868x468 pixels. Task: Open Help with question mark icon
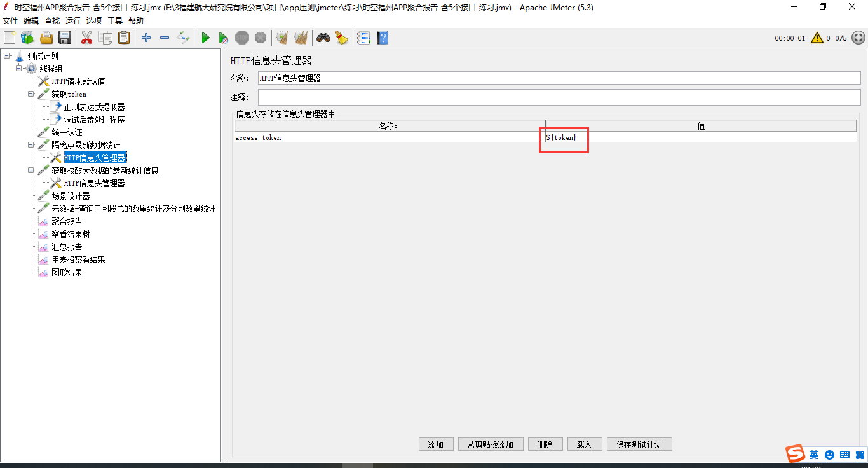point(382,38)
